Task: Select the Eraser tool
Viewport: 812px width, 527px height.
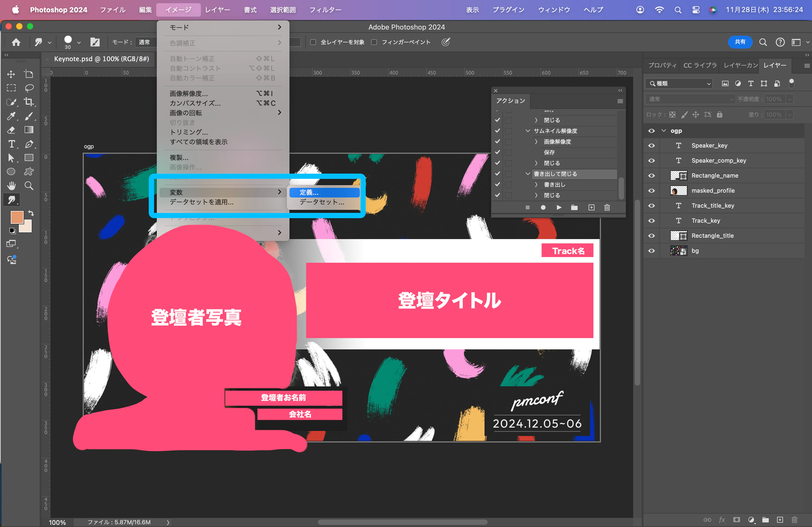Action: pyautogui.click(x=11, y=130)
